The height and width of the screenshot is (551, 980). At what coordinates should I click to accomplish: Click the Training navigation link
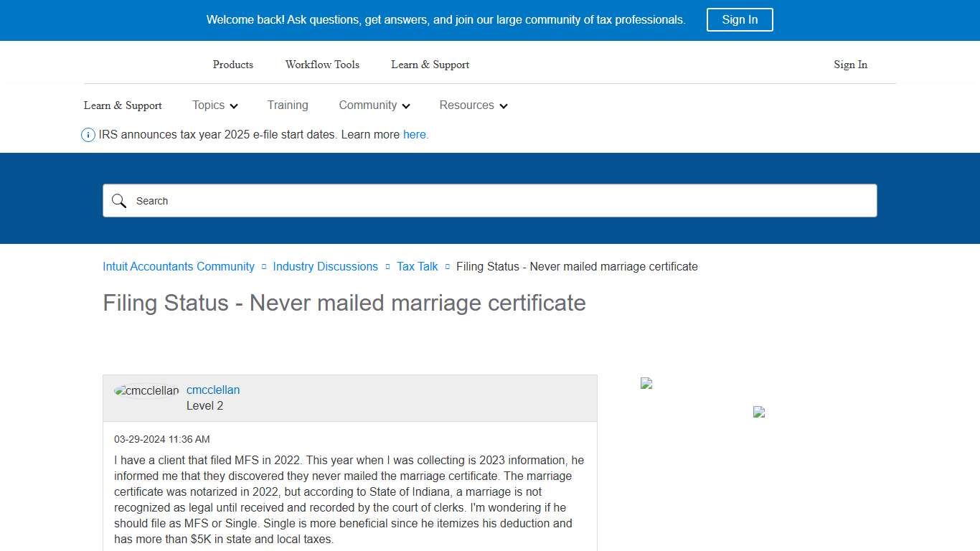pyautogui.click(x=287, y=105)
